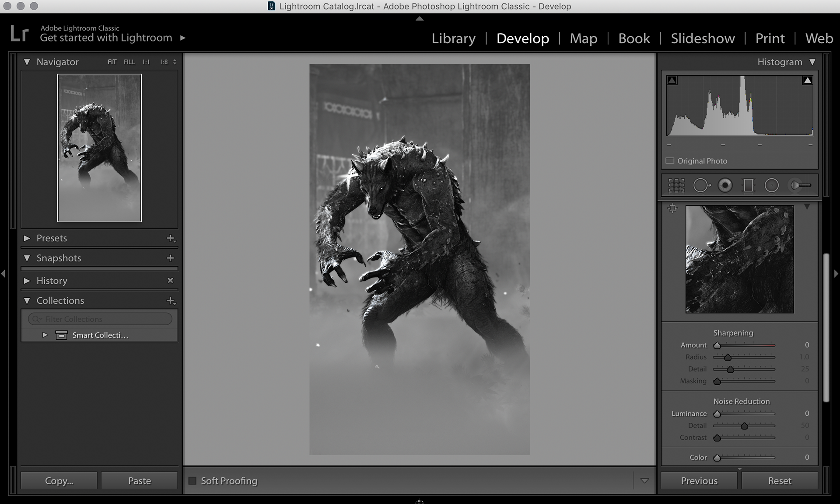Click the Sharpening Amount slider

point(744,345)
